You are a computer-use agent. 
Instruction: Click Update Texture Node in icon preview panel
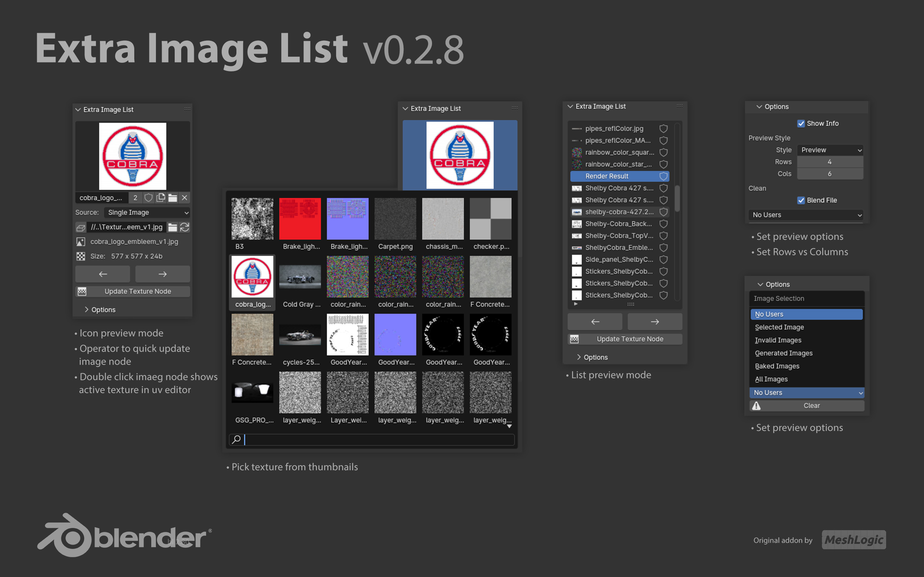138,291
